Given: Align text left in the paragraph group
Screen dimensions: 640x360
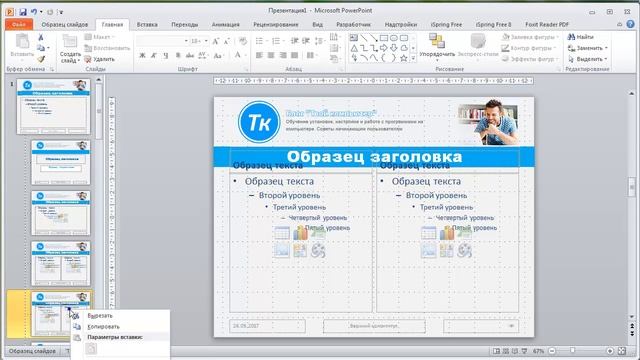Looking at the screenshot, I should [259, 55].
